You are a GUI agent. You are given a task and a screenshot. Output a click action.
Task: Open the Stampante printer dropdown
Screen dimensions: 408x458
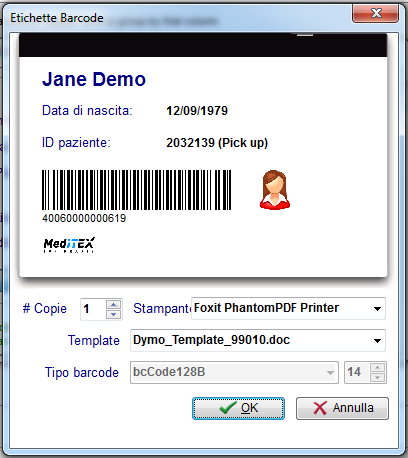[x=377, y=309]
